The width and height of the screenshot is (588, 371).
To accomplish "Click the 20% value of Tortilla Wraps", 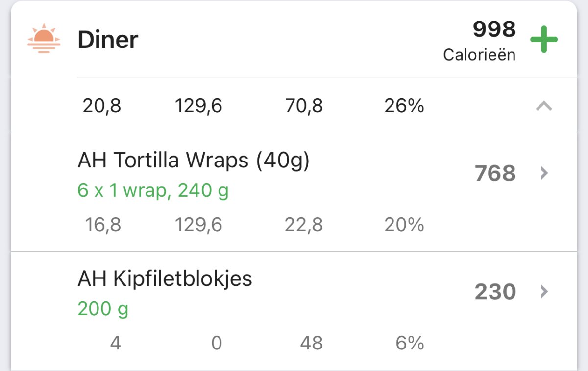I will (x=404, y=225).
